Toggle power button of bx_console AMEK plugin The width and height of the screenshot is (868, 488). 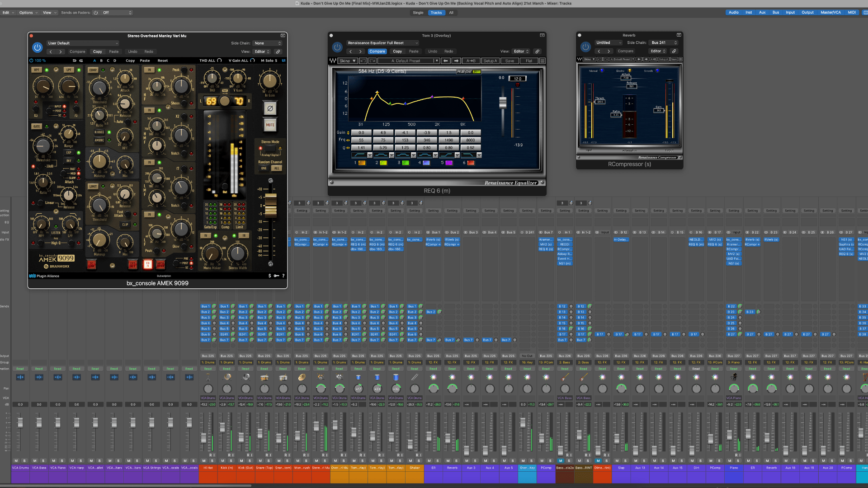(x=37, y=47)
